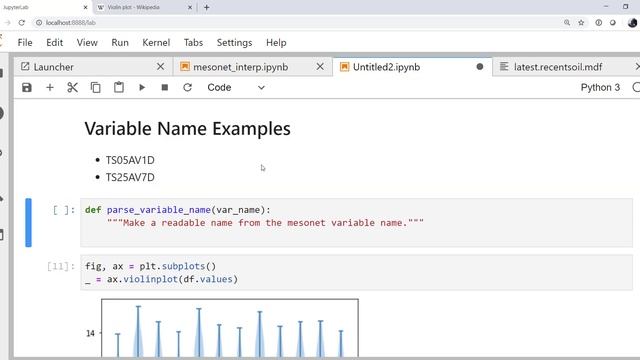This screenshot has height=360, width=640.
Task: Paste cell from clipboard icon
Action: tap(119, 87)
